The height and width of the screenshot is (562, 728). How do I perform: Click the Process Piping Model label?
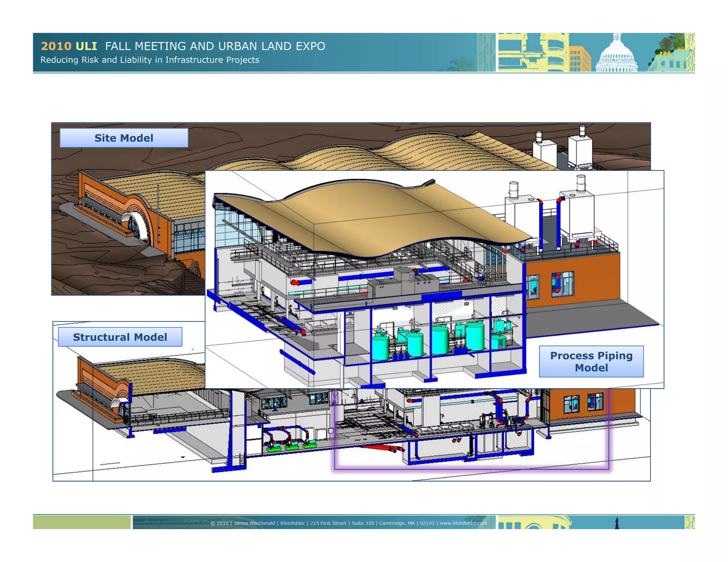pyautogui.click(x=591, y=361)
